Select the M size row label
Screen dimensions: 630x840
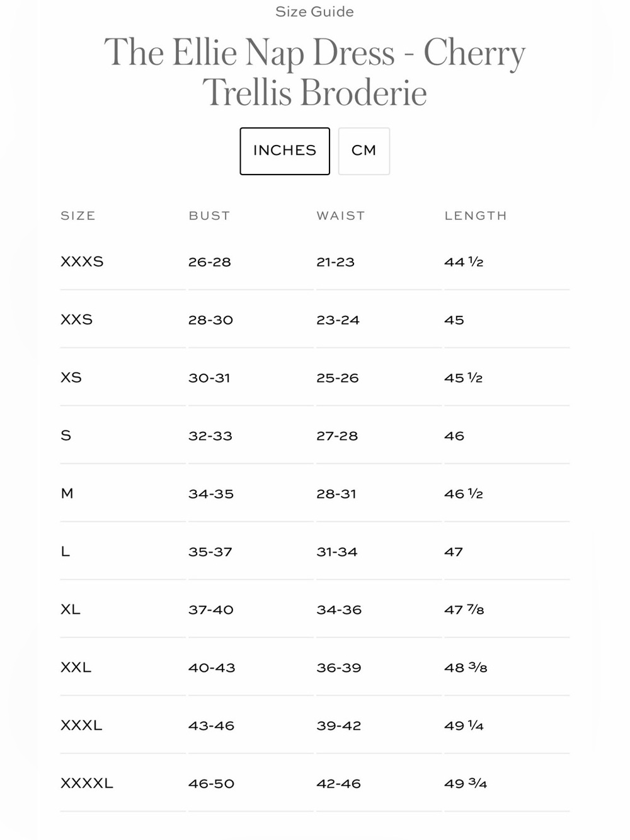pos(67,493)
